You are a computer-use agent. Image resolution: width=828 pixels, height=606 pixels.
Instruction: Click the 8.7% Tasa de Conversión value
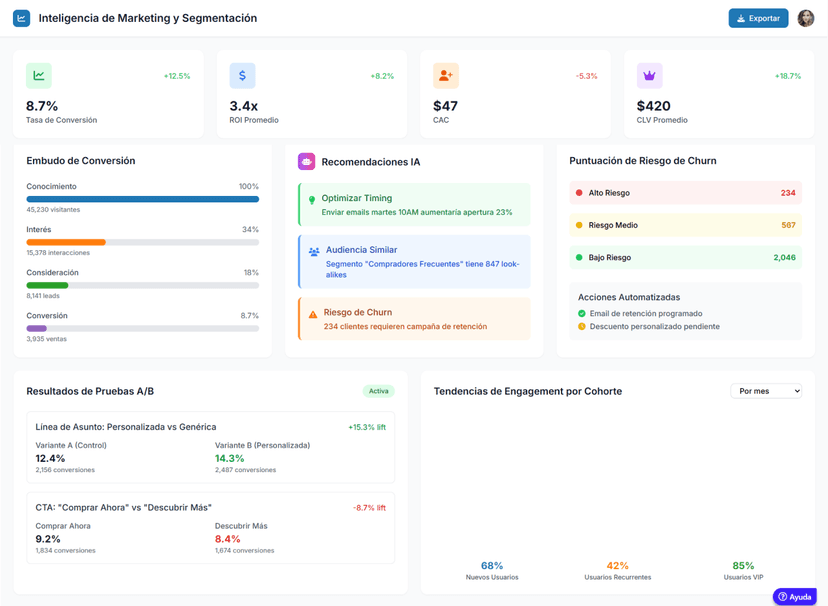42,106
